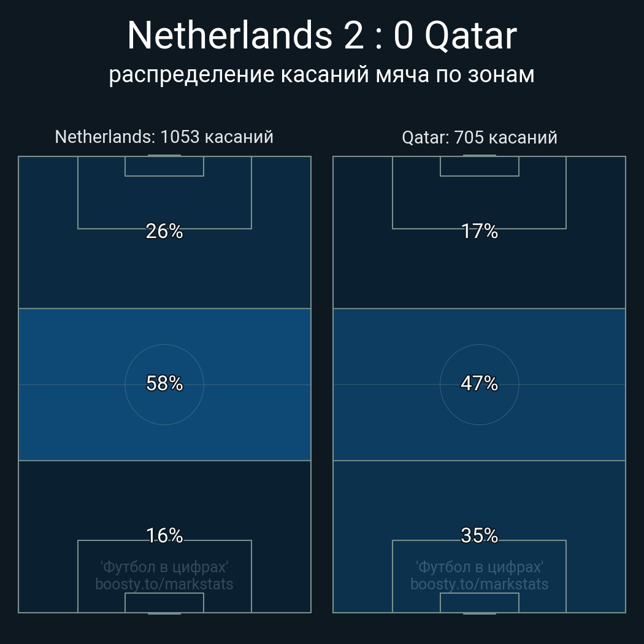Select Netherlands' 16% defensive zone label

164,535
